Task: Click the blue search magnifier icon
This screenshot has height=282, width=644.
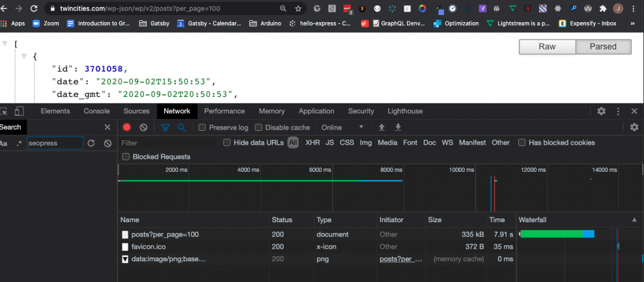Action: click(181, 127)
